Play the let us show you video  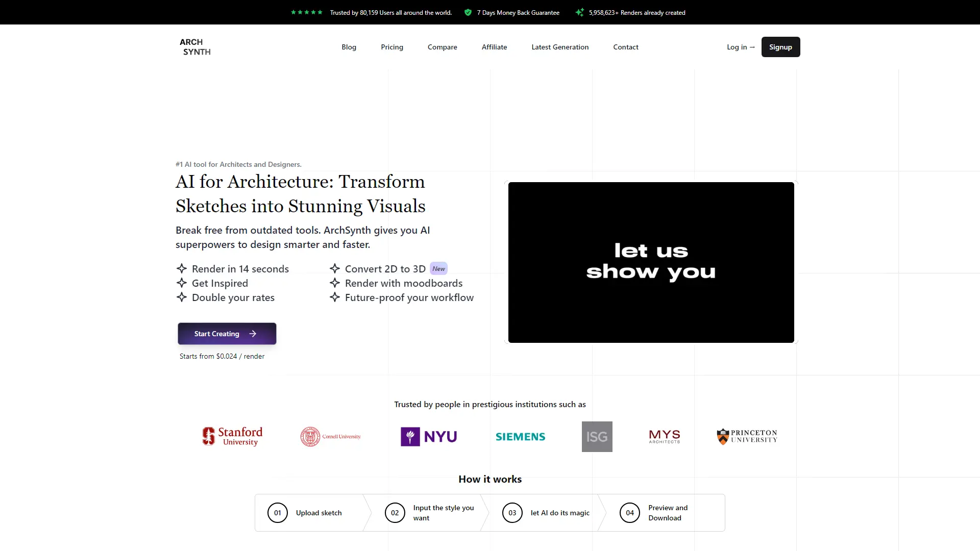click(650, 262)
